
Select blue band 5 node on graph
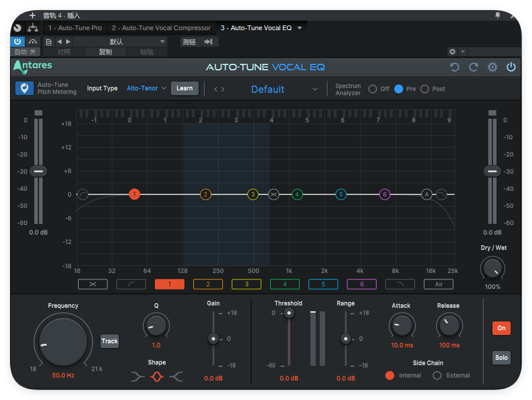click(341, 194)
